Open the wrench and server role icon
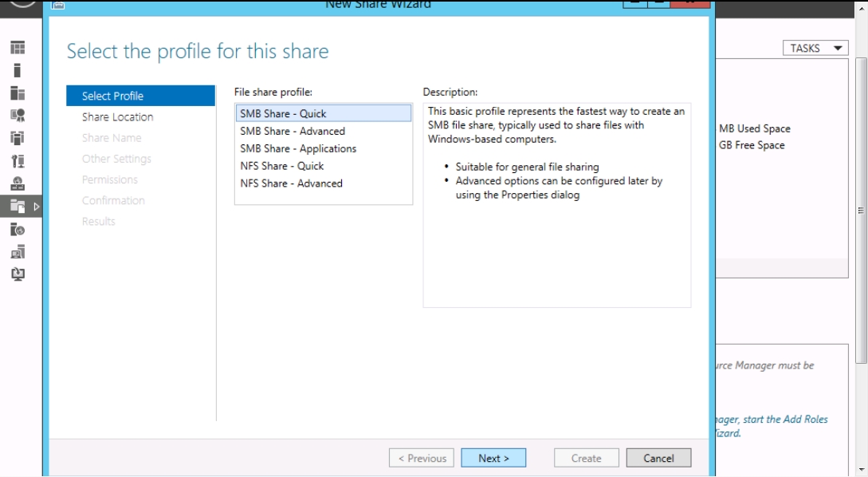 (x=18, y=161)
